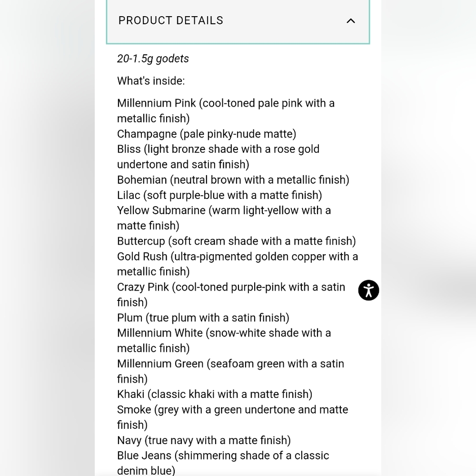Click the '20-1.5g godets' text
The height and width of the screenshot is (476, 476).
tap(153, 59)
